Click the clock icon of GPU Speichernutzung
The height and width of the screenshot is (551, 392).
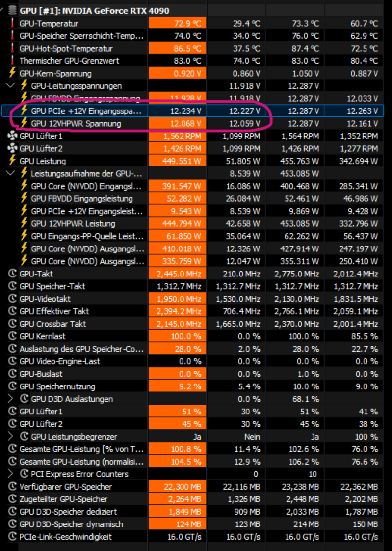click(12, 386)
